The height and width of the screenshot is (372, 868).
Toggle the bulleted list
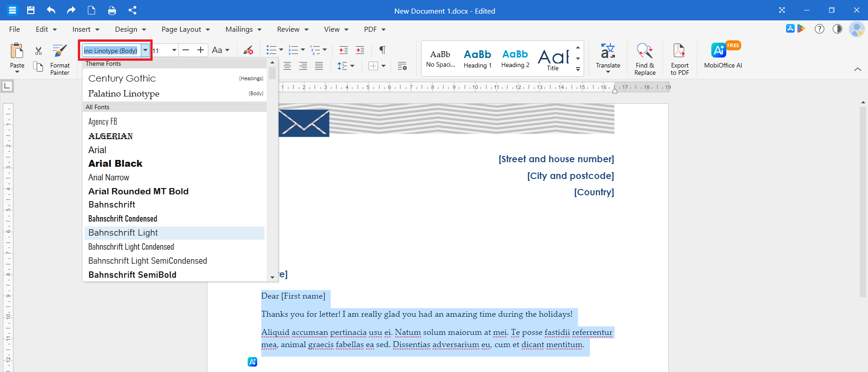[271, 50]
